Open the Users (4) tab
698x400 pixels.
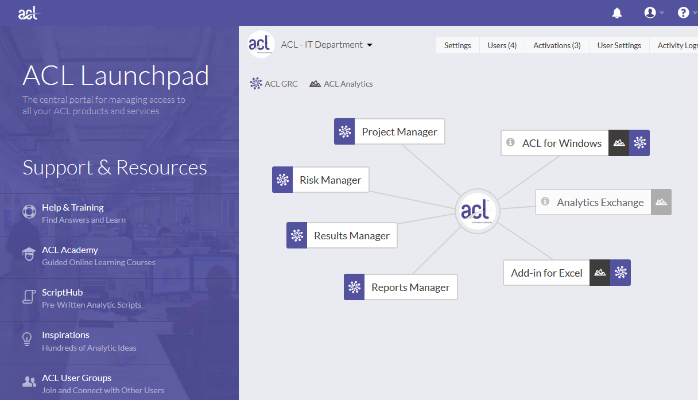[502, 45]
